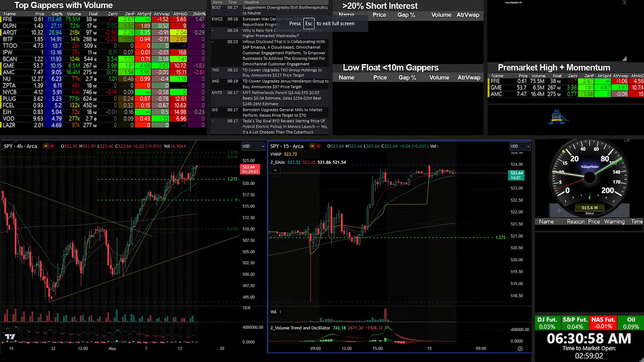
Task: Select PLUG row in Top Gappers
Action: 103,99
